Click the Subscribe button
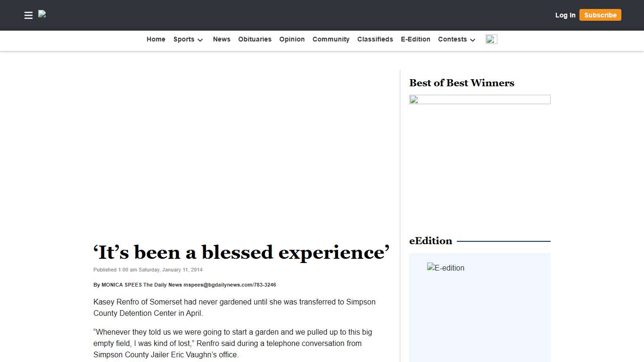Image resolution: width=644 pixels, height=362 pixels. pyautogui.click(x=600, y=15)
